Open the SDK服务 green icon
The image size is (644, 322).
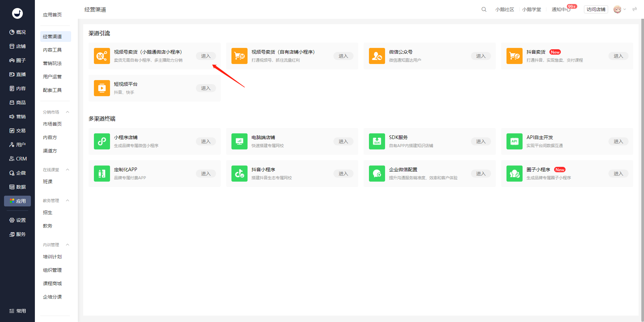[x=377, y=141]
